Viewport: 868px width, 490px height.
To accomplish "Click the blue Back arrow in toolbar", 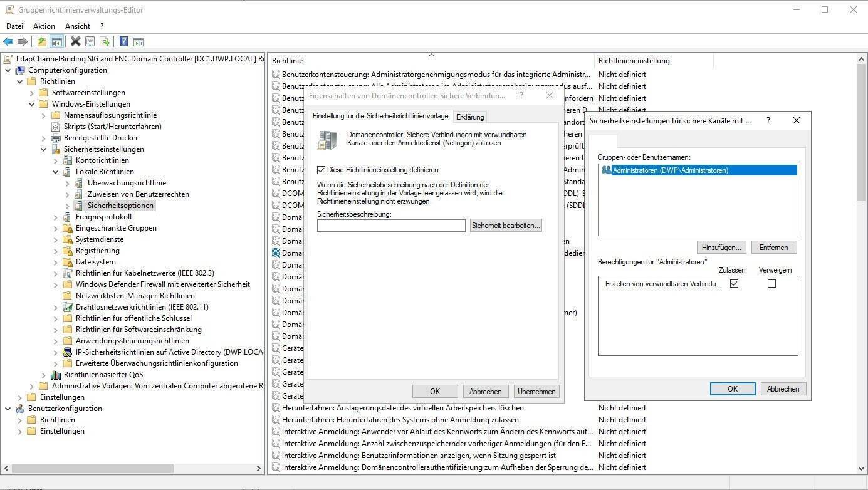I will coord(8,42).
